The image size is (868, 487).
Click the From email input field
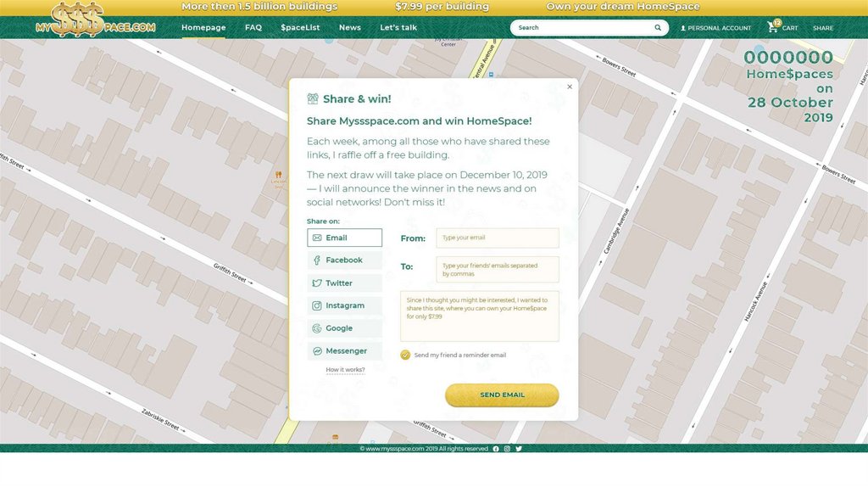(x=498, y=238)
